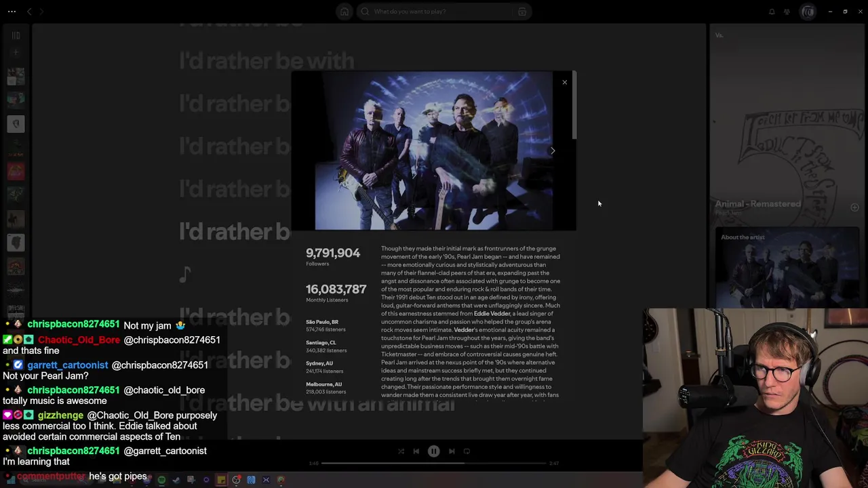Click the Pearl Jam band photo
This screenshot has width=868, height=488.
(433, 151)
